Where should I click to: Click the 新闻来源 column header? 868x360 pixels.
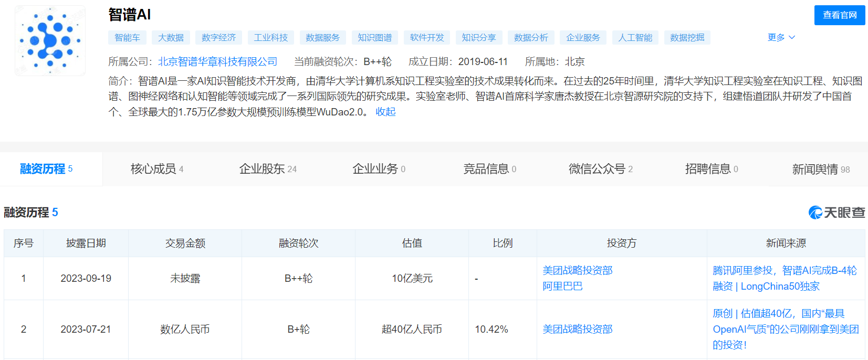786,243
